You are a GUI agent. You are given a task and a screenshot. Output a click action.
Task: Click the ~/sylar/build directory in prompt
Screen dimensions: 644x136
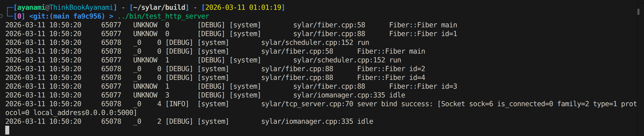pos(159,8)
